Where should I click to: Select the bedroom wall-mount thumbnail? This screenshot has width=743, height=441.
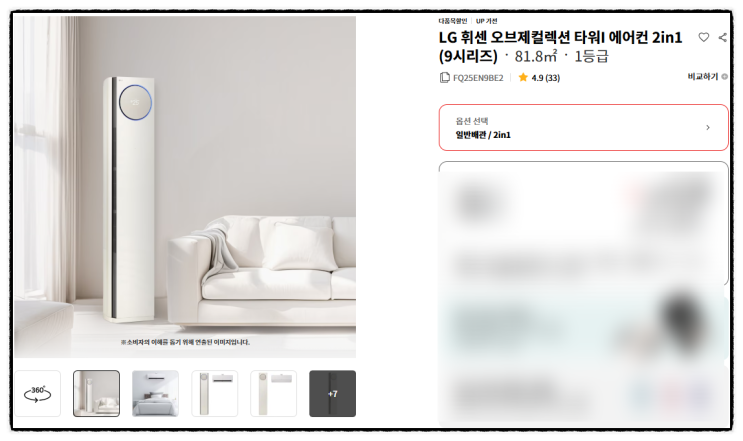point(155,394)
